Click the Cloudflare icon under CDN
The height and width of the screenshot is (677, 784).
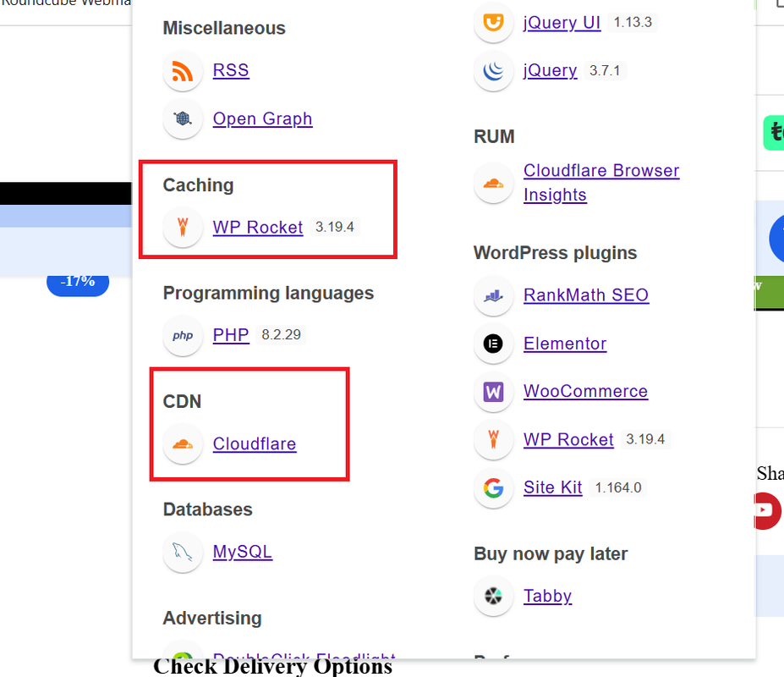point(183,443)
